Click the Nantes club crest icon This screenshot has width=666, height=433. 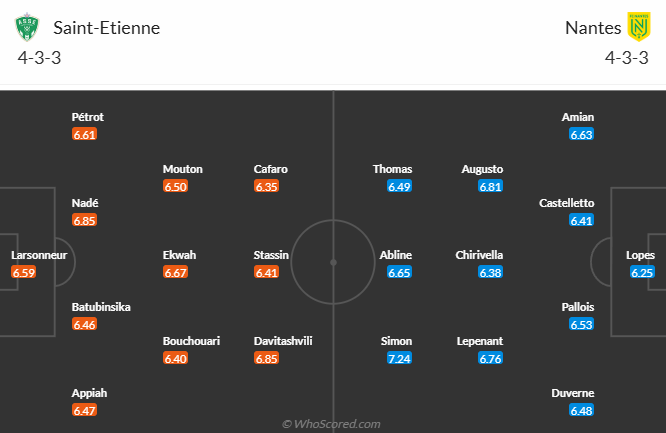[x=638, y=27]
